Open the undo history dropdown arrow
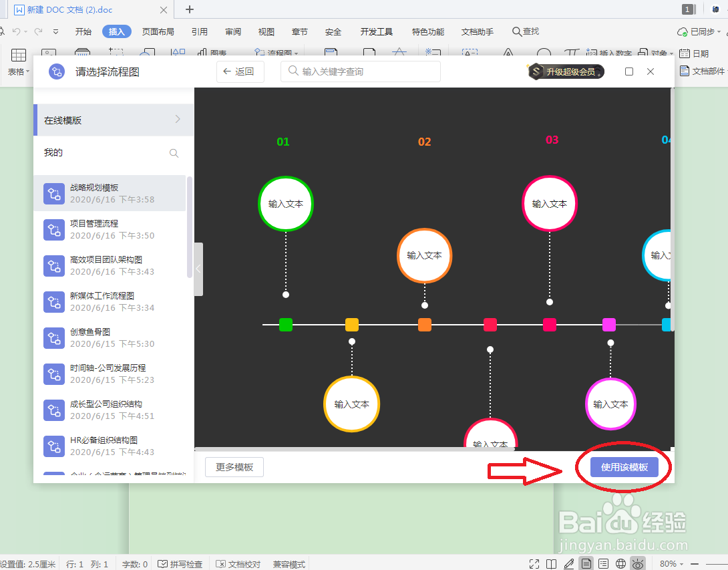This screenshot has width=728, height=570. (x=25, y=31)
